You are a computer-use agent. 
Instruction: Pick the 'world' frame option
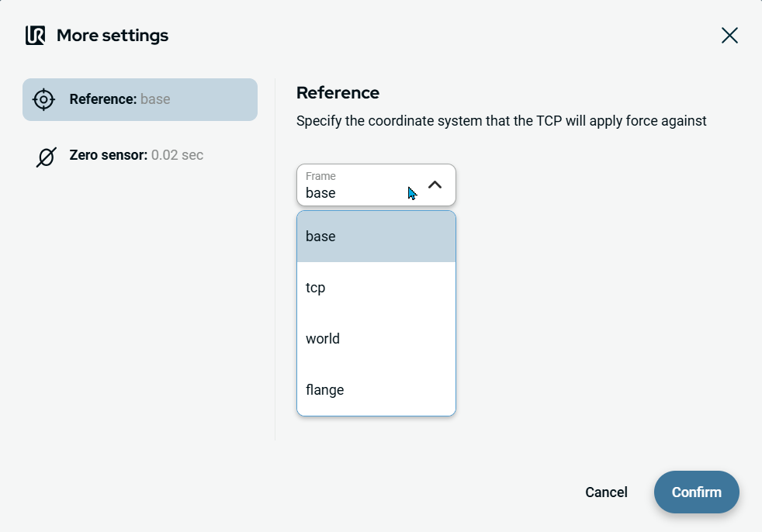(x=376, y=339)
